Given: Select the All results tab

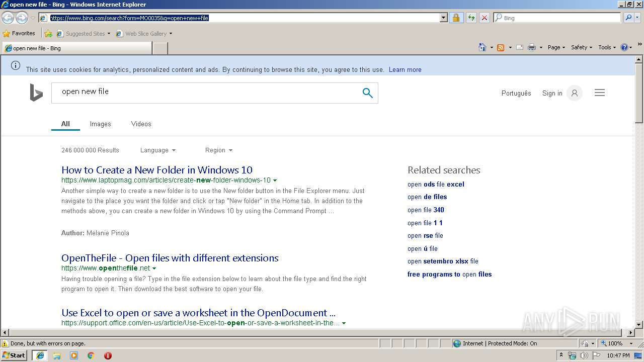Looking at the screenshot, I should click(65, 124).
